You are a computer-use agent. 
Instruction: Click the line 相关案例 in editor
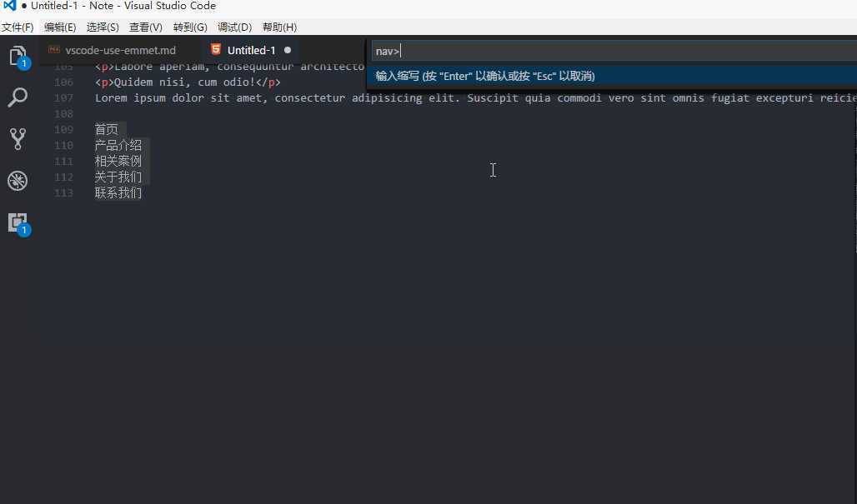[x=118, y=161]
